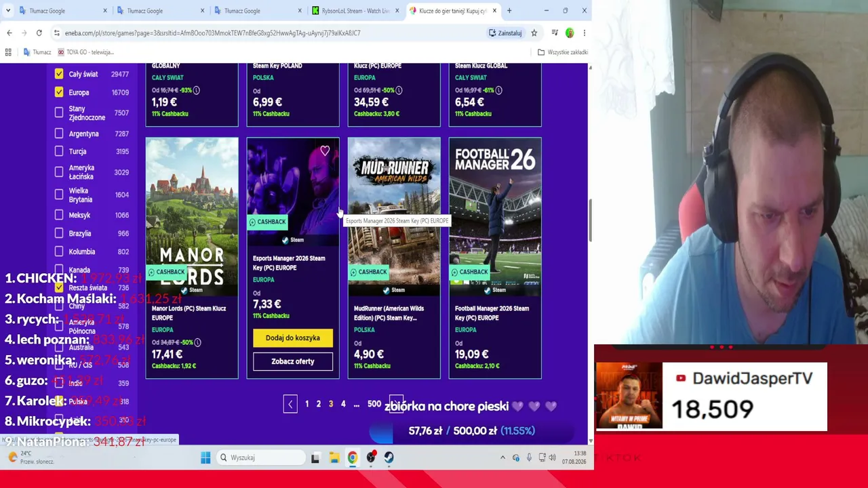Screen dimensions: 868x488
Task: Open new Chrome tab
Action: pos(509,11)
